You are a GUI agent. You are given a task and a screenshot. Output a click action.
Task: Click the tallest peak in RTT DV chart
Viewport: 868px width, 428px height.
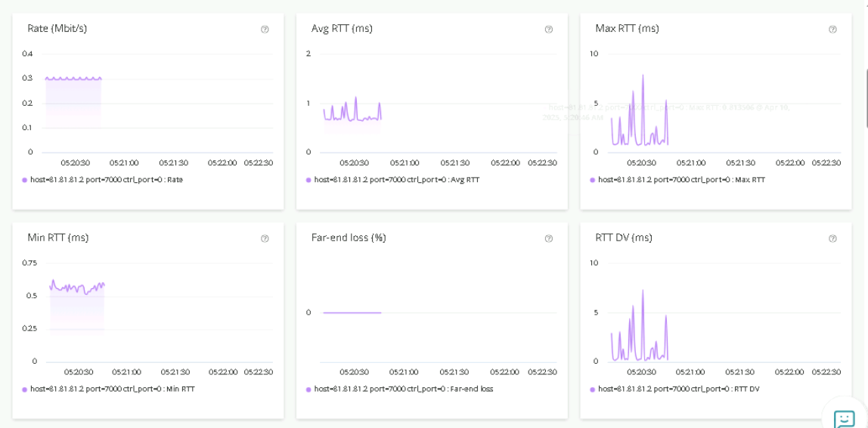coord(643,291)
